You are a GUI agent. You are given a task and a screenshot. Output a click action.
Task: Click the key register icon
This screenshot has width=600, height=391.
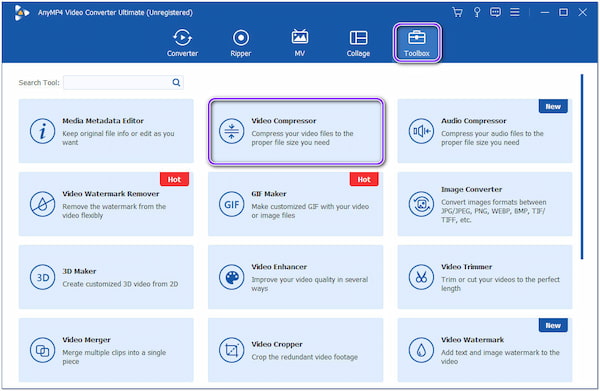pyautogui.click(x=477, y=12)
